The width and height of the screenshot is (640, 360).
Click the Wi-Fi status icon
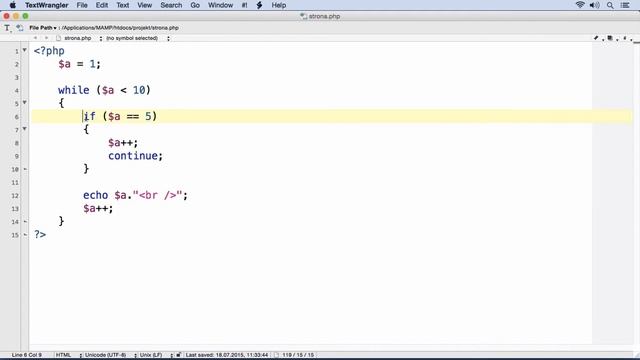click(580, 5)
